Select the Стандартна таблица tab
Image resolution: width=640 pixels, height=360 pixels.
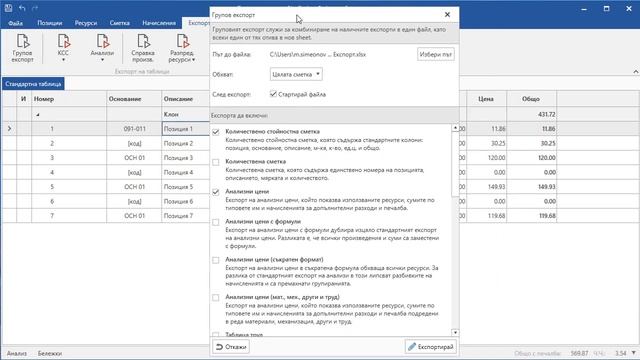tap(33, 84)
